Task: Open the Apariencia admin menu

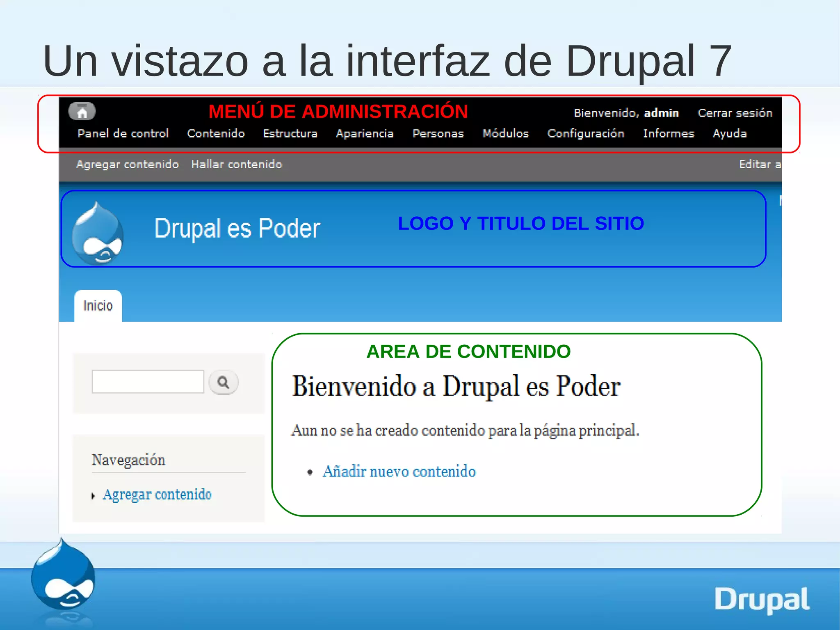Action: (x=365, y=133)
